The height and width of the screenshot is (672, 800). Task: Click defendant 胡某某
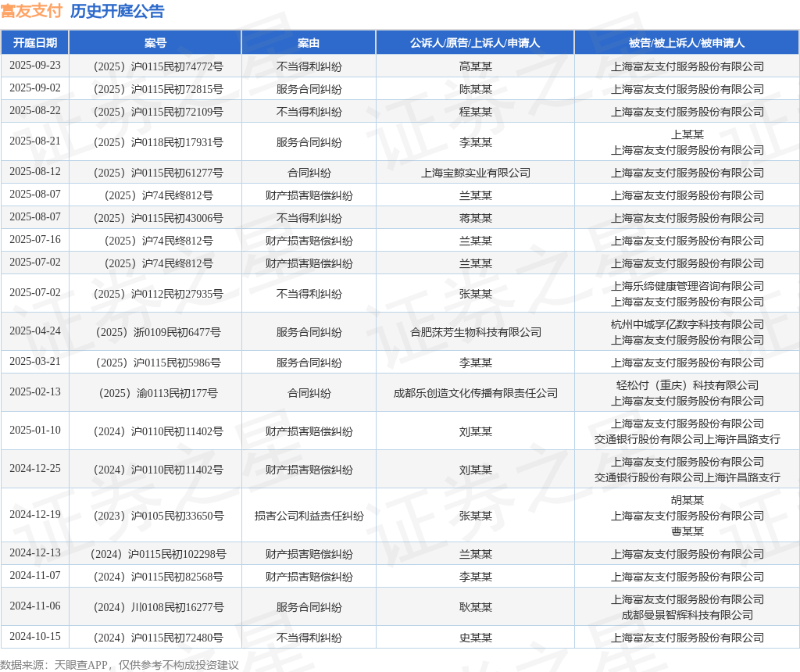(687, 500)
